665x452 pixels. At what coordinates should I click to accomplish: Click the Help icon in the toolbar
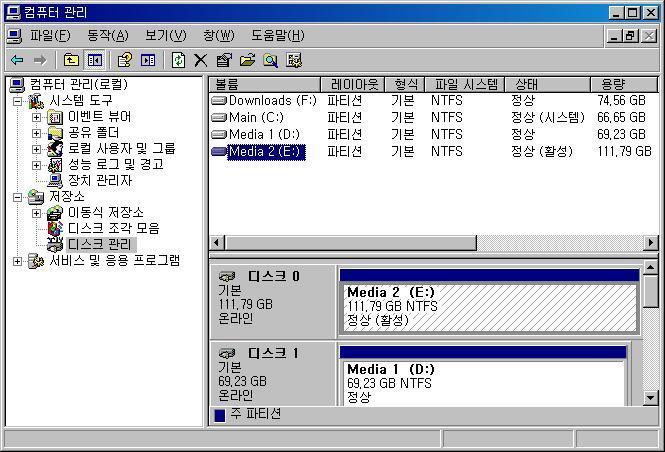(x=125, y=60)
